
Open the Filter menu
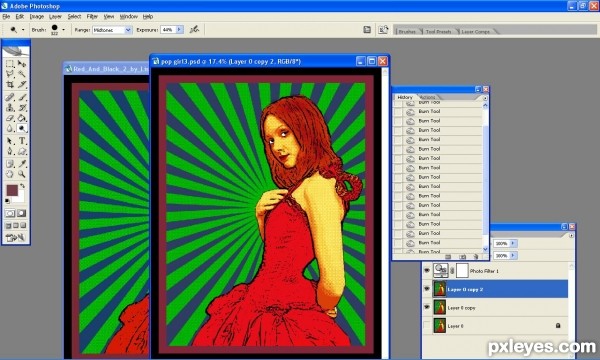92,16
